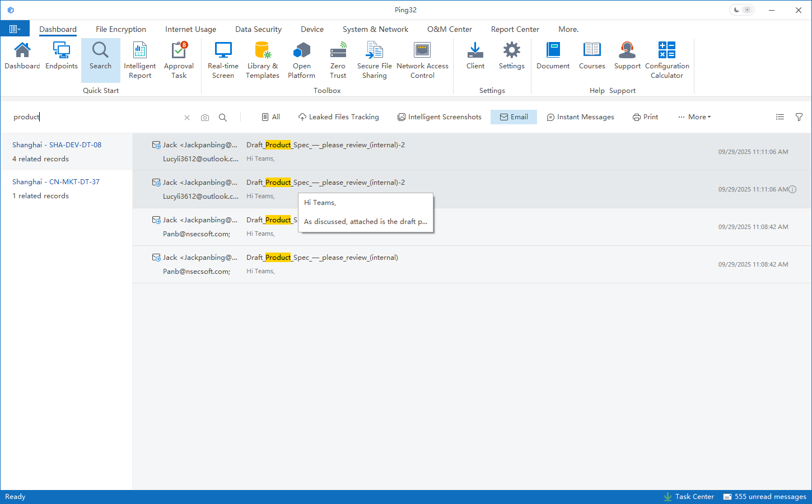Select the Instant Messages filter
This screenshot has width=812, height=504.
coord(580,117)
